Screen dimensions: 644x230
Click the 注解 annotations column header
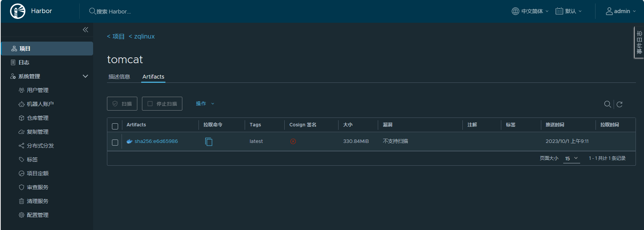pyautogui.click(x=472, y=125)
